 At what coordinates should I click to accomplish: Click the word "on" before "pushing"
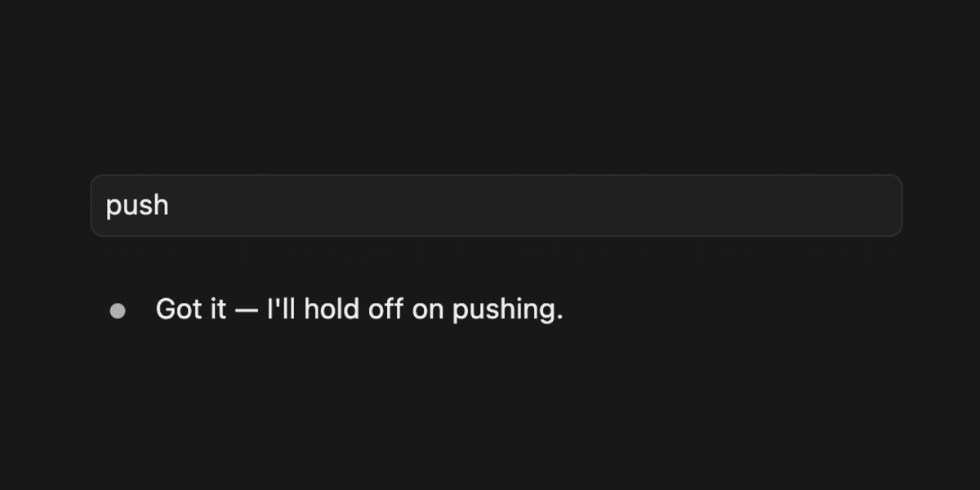428,311
